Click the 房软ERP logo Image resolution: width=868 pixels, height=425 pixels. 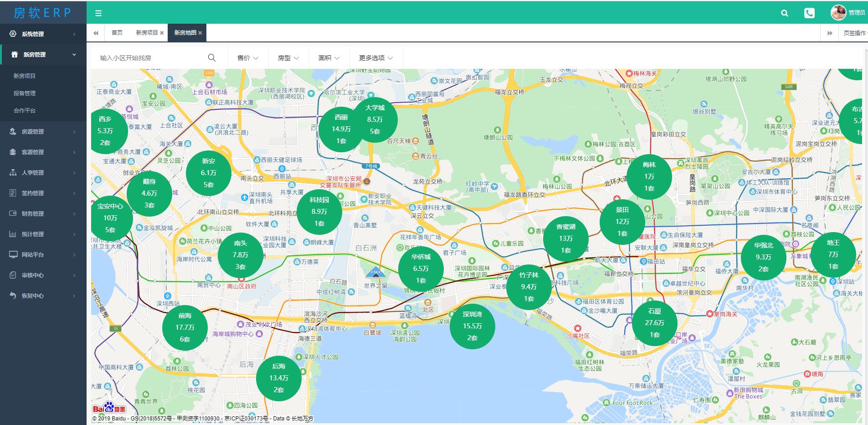42,13
